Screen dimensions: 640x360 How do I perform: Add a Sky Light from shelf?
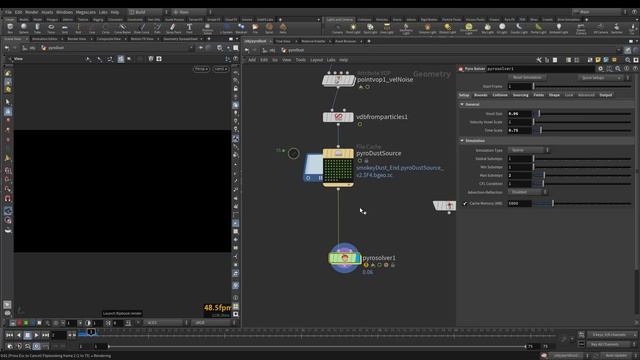coord(487,29)
